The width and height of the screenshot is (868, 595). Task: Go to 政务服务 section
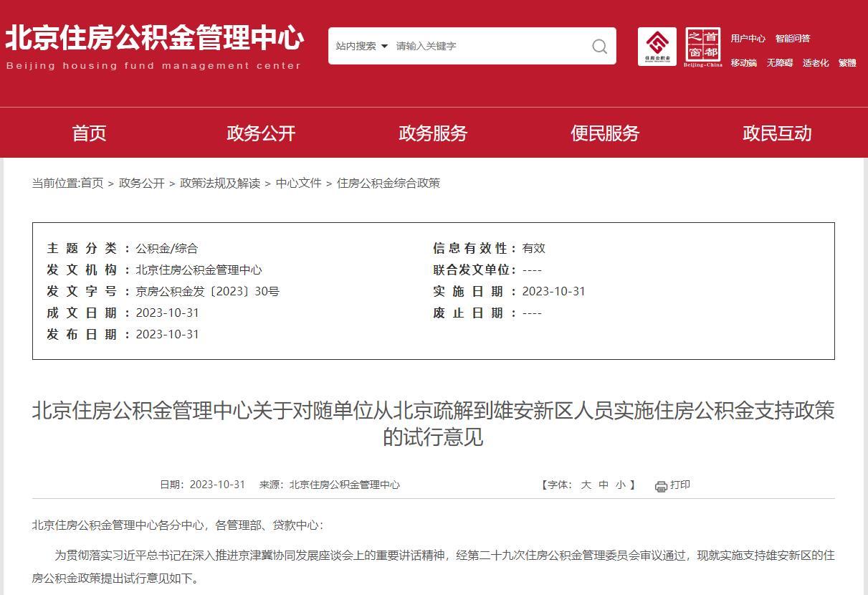coord(433,133)
